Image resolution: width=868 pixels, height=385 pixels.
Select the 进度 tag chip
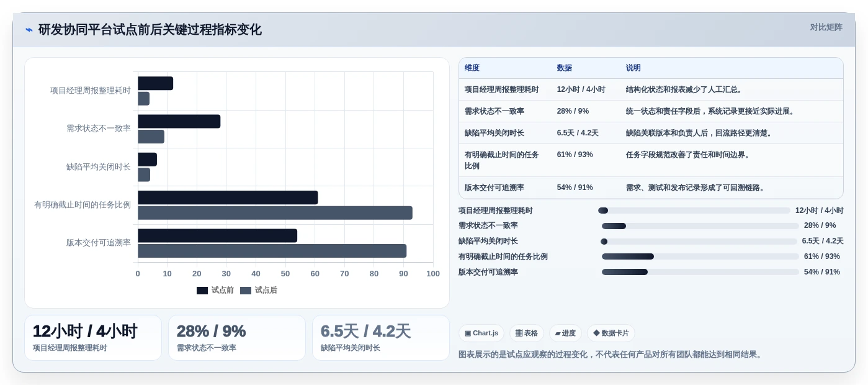point(565,333)
